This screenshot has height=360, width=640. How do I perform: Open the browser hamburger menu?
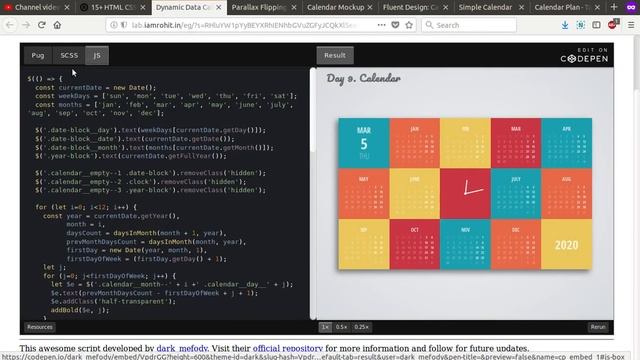point(631,25)
